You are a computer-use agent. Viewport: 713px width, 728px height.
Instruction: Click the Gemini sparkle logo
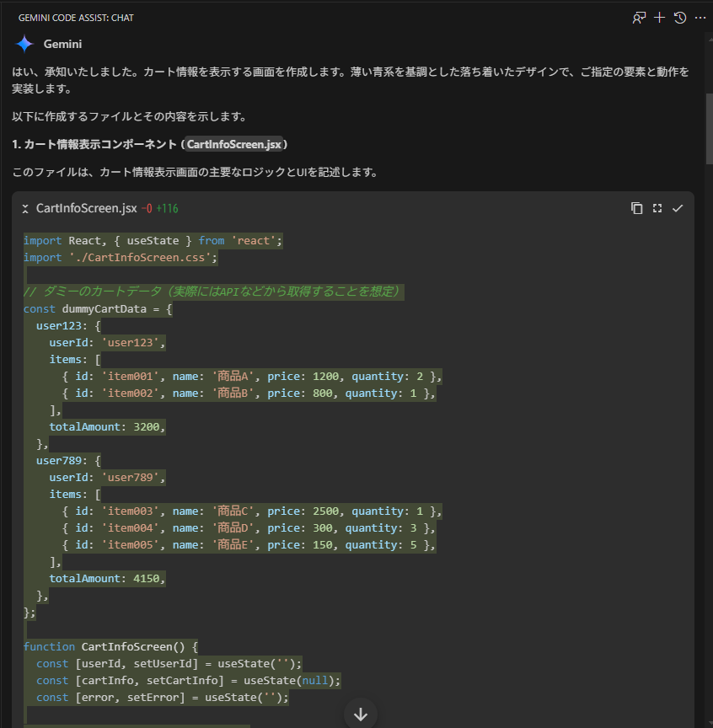pyautogui.click(x=24, y=44)
